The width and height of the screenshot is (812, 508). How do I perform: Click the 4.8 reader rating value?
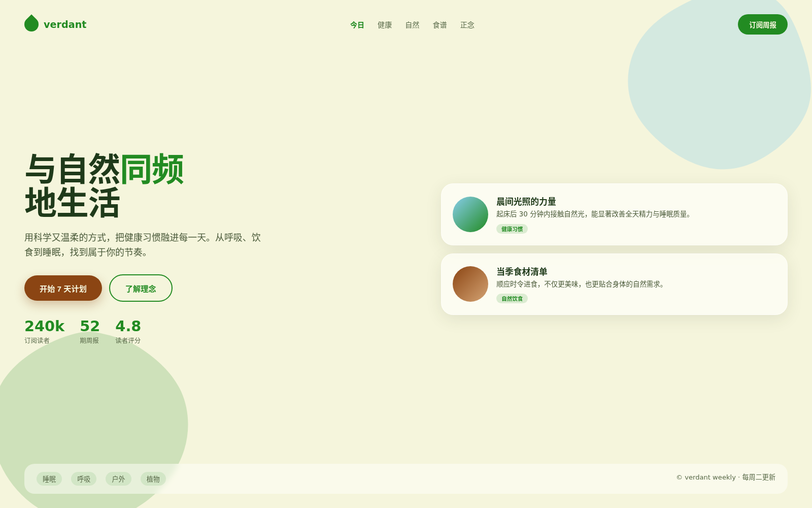(128, 326)
